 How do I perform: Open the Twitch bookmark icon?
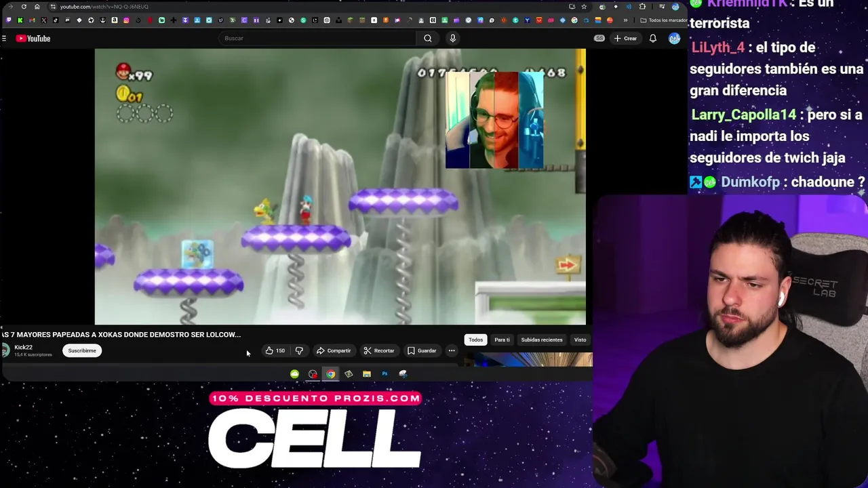coord(9,20)
